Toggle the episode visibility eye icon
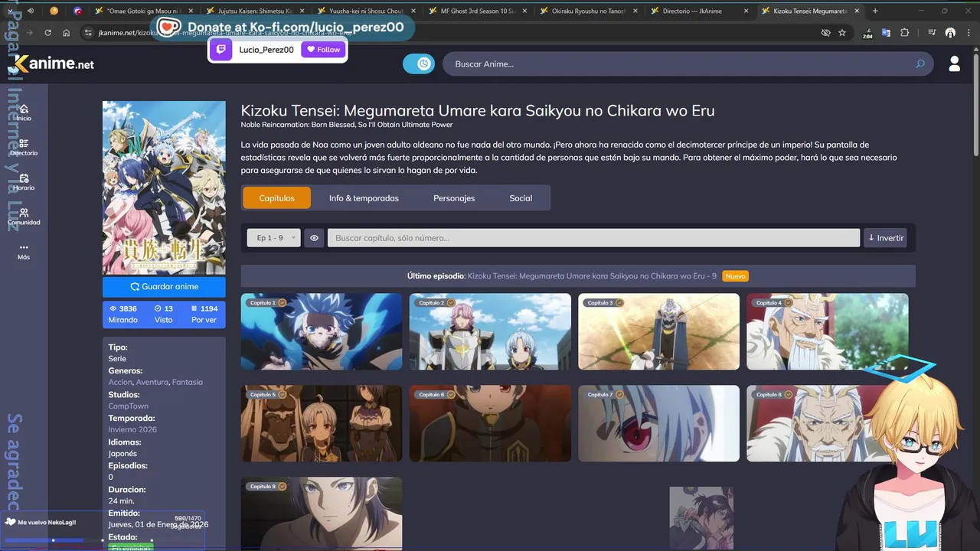980x551 pixels. pos(314,238)
